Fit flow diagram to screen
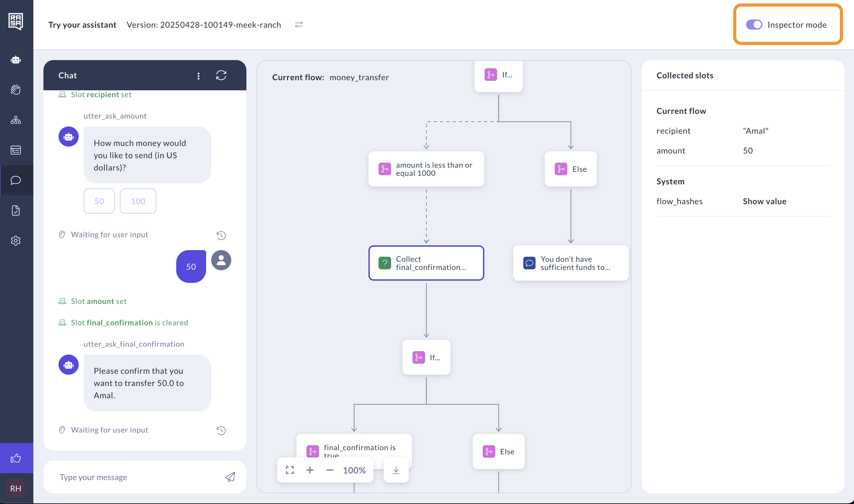Viewport: 854px width, 504px height. pyautogui.click(x=289, y=470)
